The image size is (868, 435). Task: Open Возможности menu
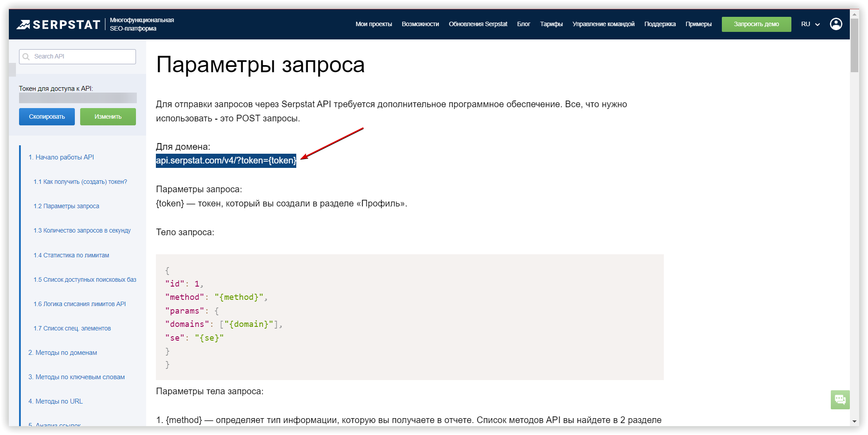(x=420, y=24)
